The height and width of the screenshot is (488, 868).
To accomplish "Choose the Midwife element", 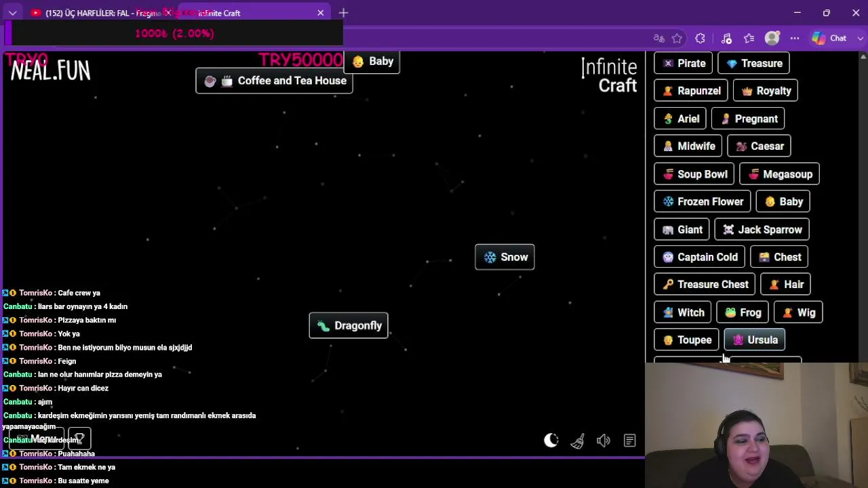I will point(688,146).
